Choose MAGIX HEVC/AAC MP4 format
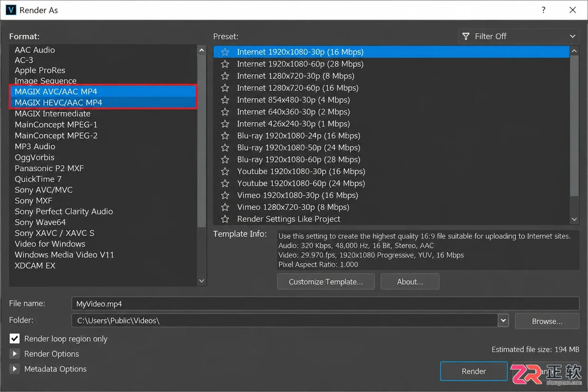This screenshot has height=392, width=588. pos(103,103)
